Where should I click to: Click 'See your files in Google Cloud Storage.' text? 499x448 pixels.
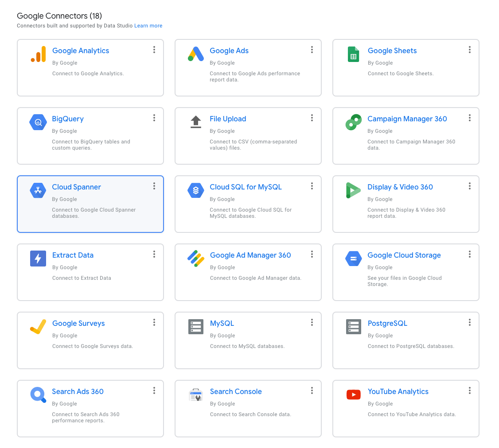[405, 281]
